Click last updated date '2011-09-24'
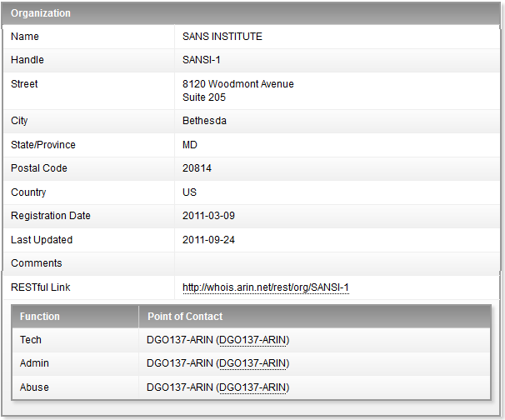The height and width of the screenshot is (420, 505). click(208, 240)
